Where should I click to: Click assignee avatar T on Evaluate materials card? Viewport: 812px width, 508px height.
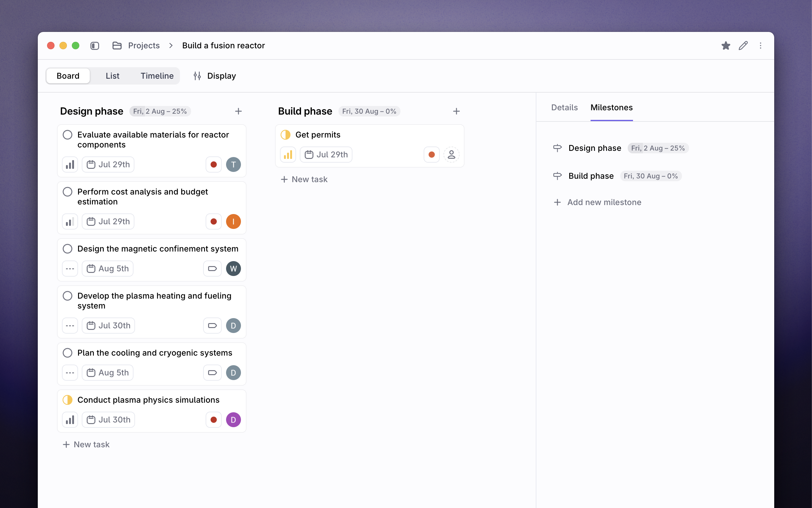[234, 164]
